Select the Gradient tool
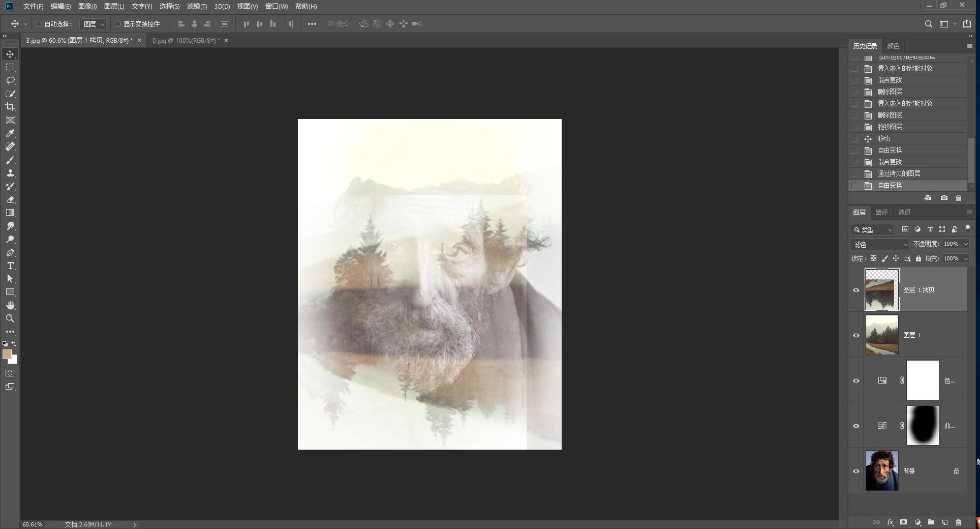 pos(10,213)
